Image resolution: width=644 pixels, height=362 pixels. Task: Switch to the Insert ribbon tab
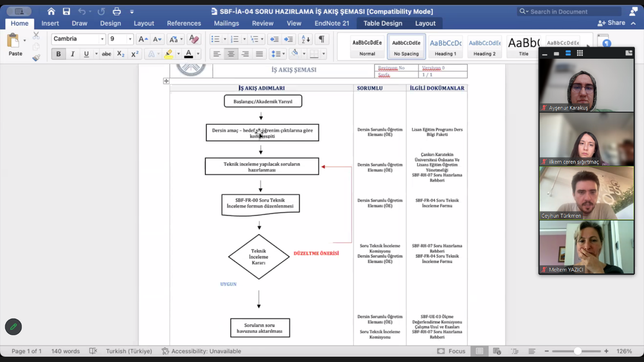point(50,23)
